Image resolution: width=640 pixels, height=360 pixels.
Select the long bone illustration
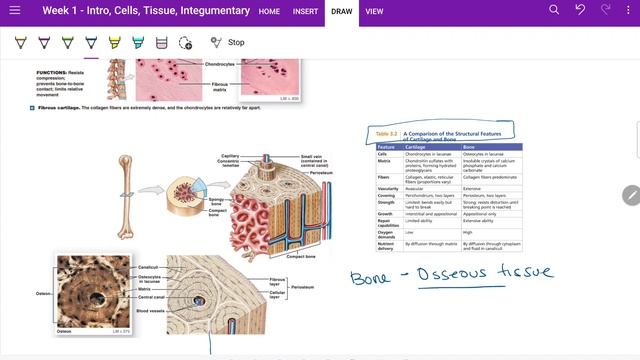click(x=126, y=197)
